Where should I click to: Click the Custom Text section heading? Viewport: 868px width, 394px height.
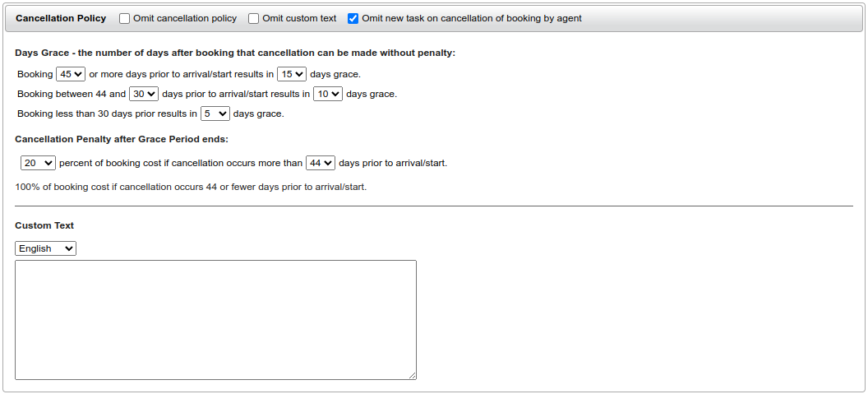click(x=44, y=225)
